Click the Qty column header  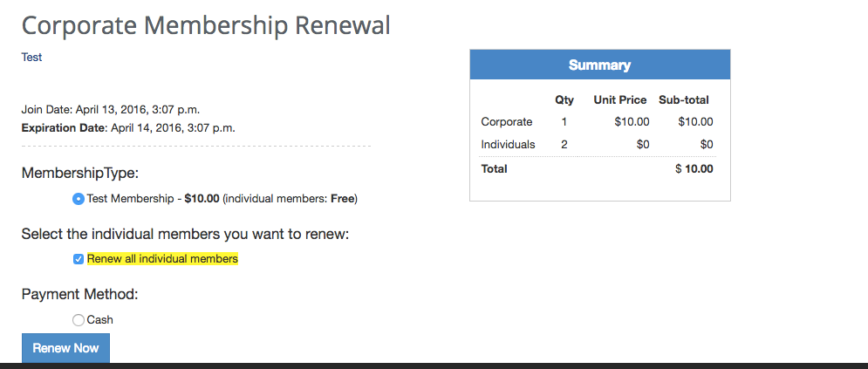[x=564, y=100]
